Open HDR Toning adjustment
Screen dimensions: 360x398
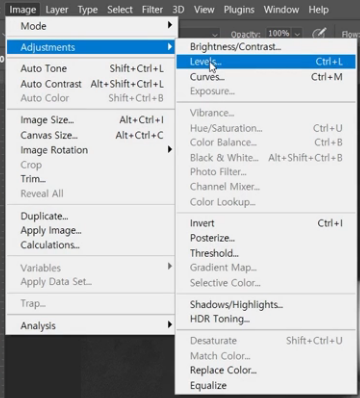(x=266, y=319)
